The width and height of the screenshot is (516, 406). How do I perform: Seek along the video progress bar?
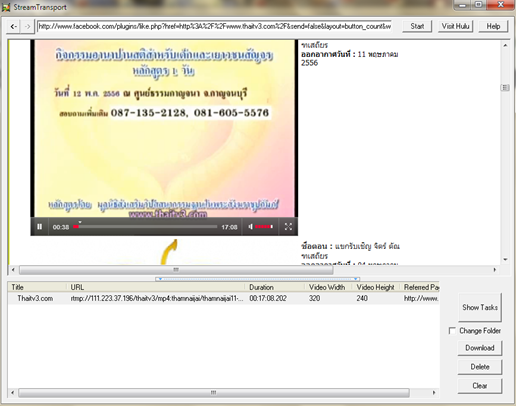pos(145,227)
